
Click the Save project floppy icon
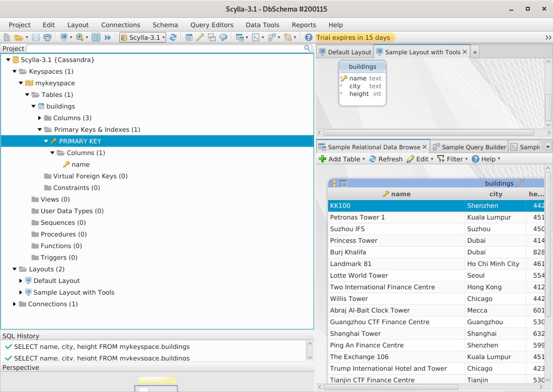coord(35,37)
